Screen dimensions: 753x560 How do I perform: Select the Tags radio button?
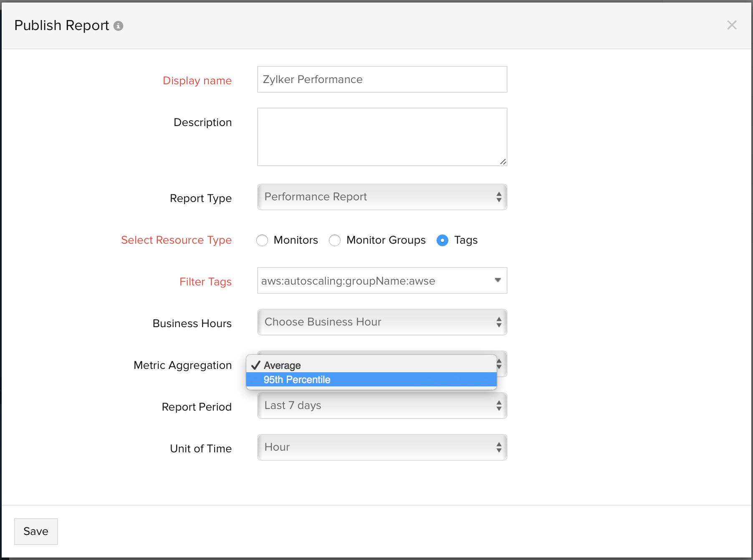[x=442, y=240]
